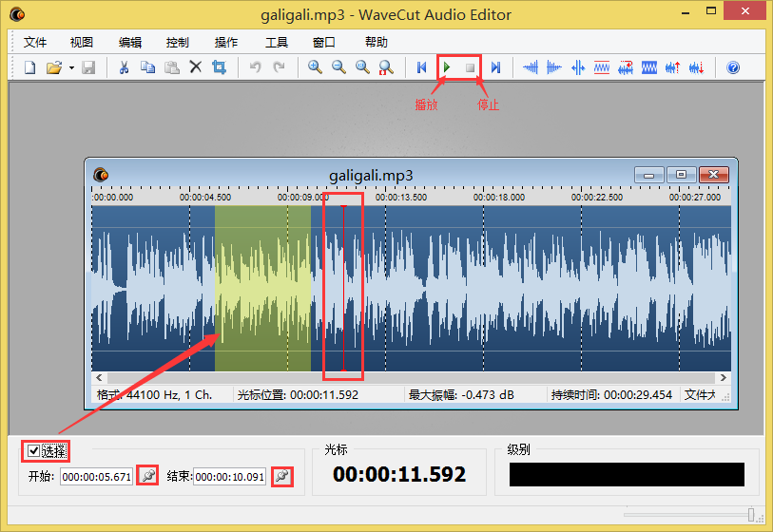This screenshot has height=532, width=773.
Task: Click the 格式 44100 Hz status entry
Action: [x=154, y=395]
